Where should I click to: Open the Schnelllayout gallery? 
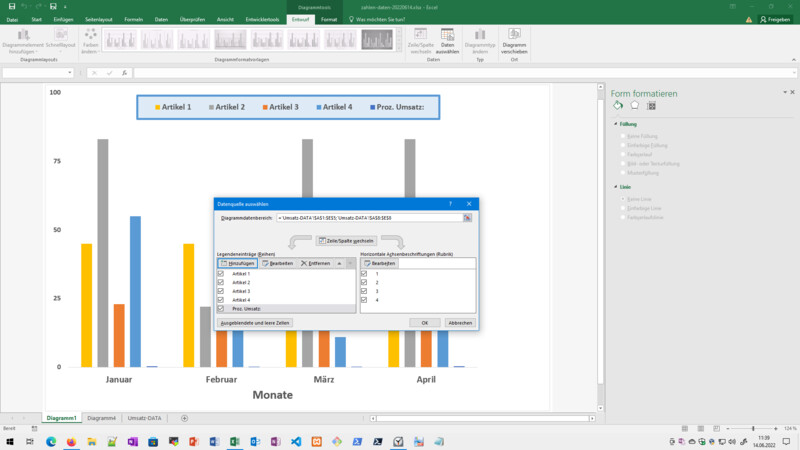pyautogui.click(x=61, y=41)
